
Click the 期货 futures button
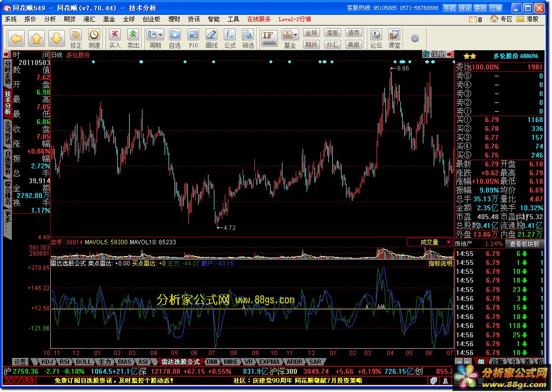click(311, 44)
